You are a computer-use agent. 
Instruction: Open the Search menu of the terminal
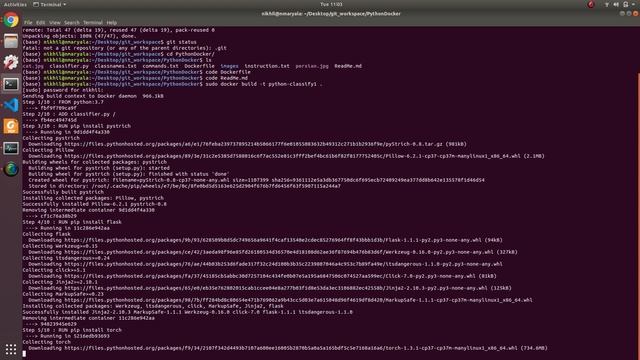click(71, 23)
